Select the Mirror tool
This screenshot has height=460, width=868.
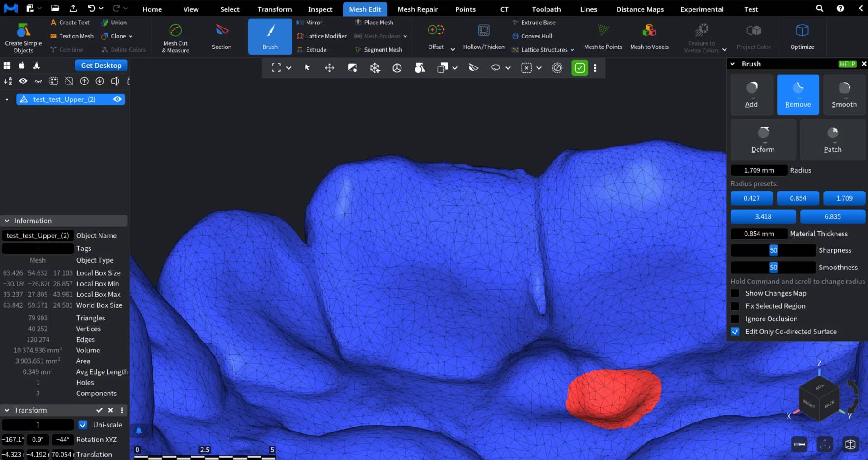pyautogui.click(x=309, y=23)
